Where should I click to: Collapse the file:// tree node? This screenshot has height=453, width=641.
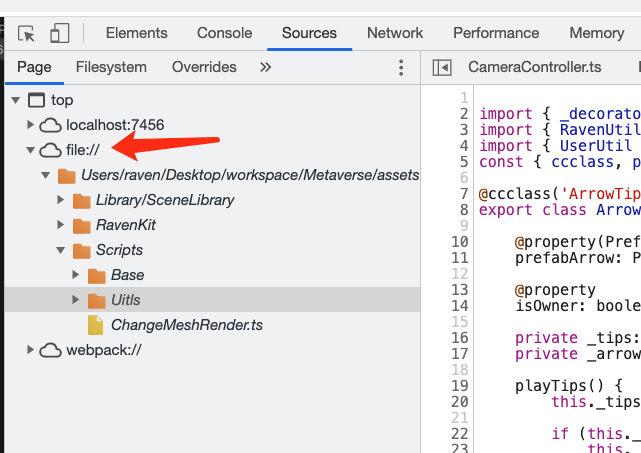30,150
